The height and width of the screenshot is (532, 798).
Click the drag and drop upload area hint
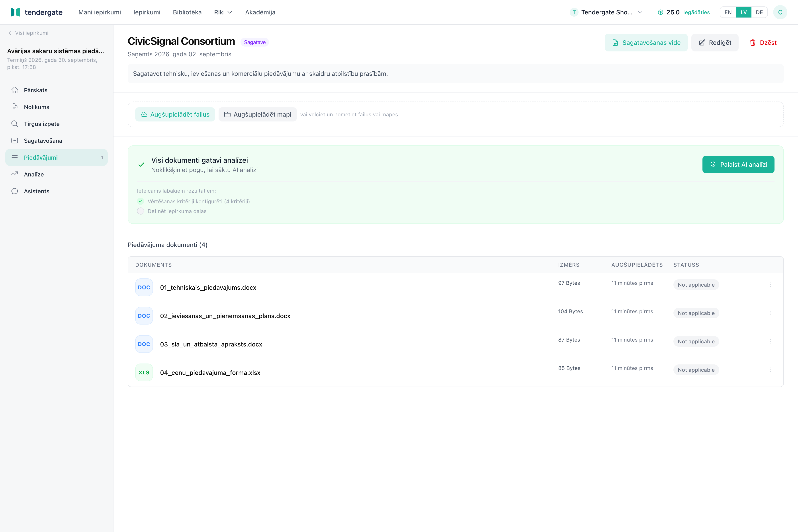pyautogui.click(x=349, y=114)
